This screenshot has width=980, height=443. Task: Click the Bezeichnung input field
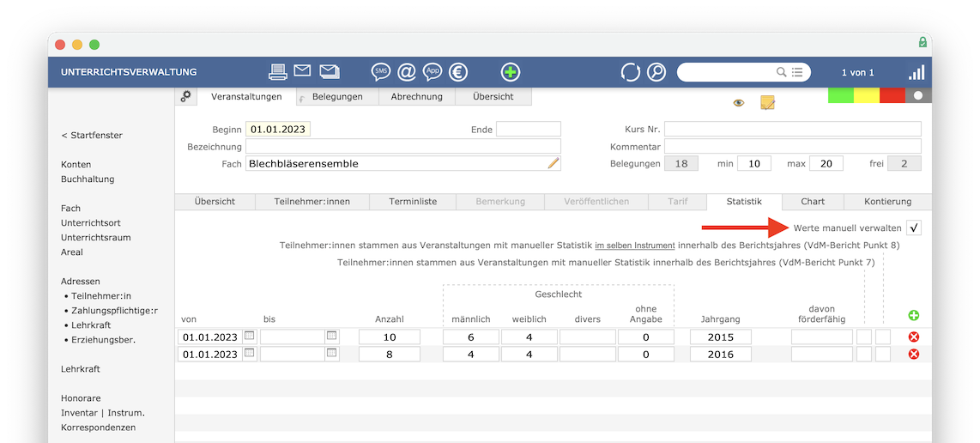pos(403,147)
